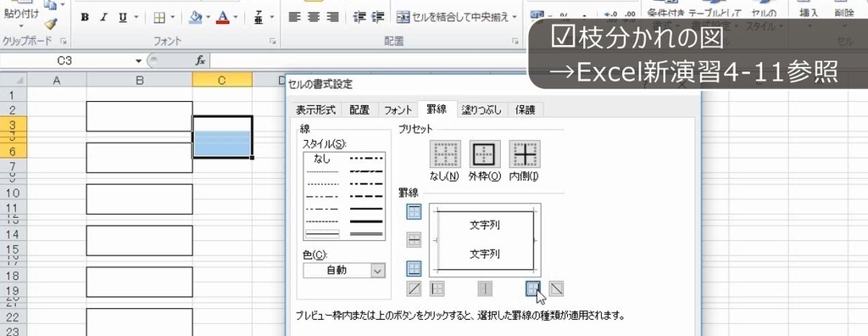Select row 10 header
This screenshot has width=868, height=336.
(x=13, y=193)
